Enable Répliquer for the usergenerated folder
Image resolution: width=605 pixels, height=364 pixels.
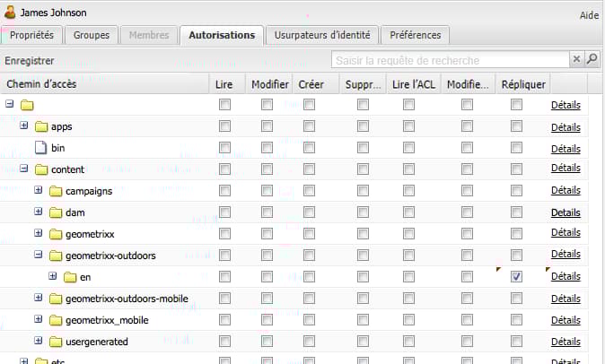point(517,342)
